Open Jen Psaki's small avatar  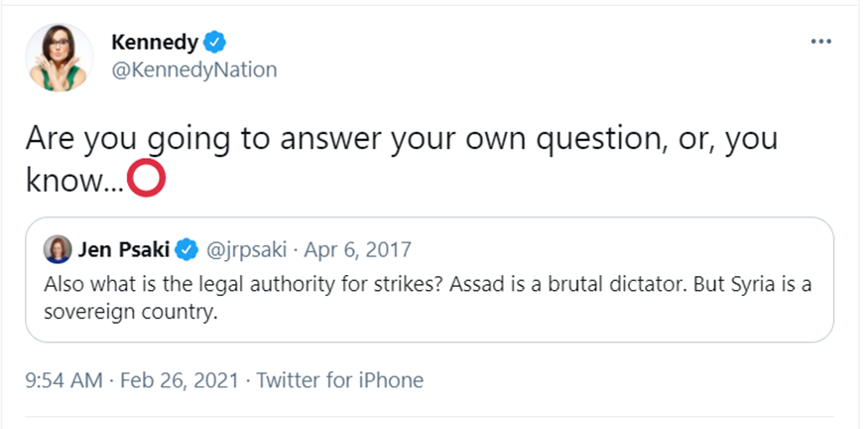point(59,247)
